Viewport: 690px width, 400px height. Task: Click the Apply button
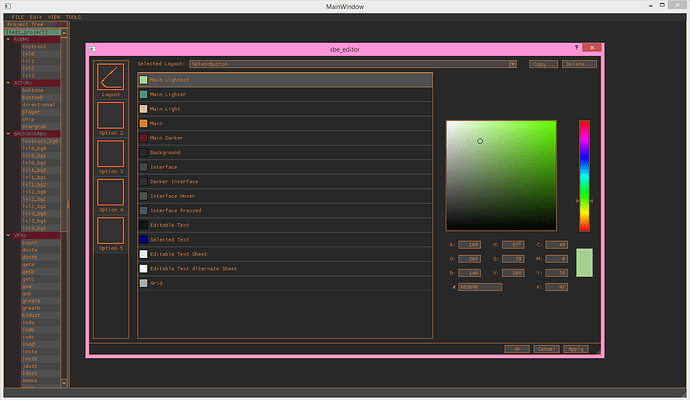pos(576,349)
